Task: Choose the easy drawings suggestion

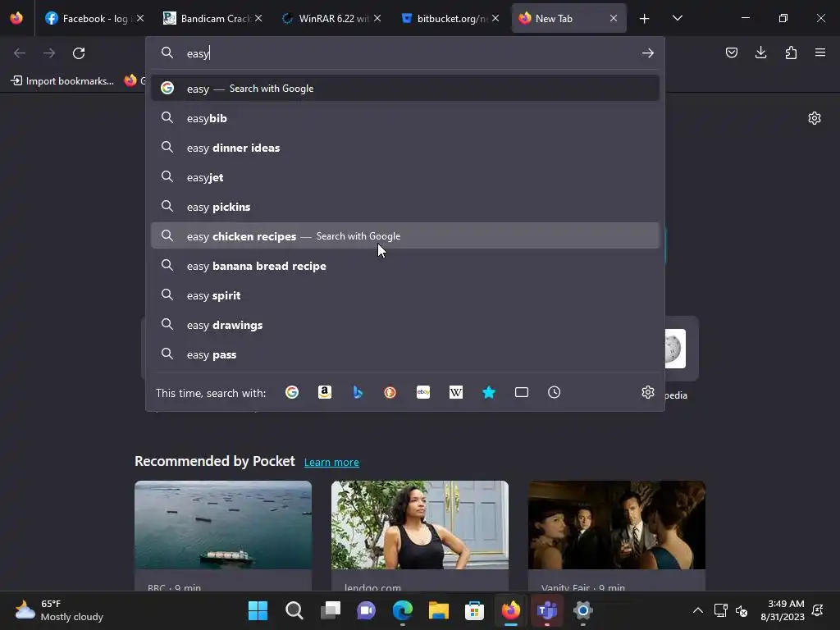Action: coord(405,325)
